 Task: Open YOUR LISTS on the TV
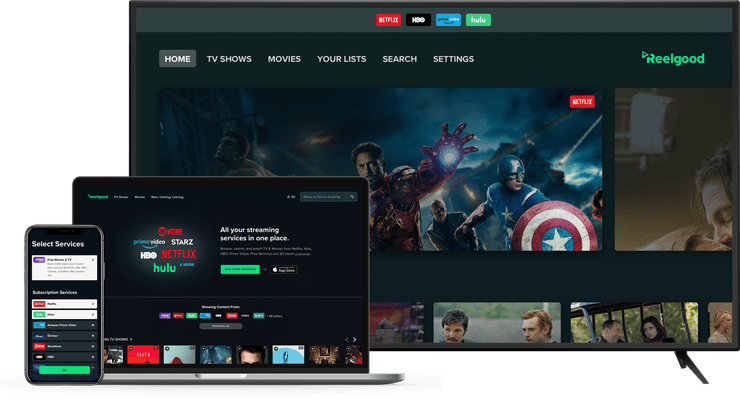pyautogui.click(x=342, y=59)
